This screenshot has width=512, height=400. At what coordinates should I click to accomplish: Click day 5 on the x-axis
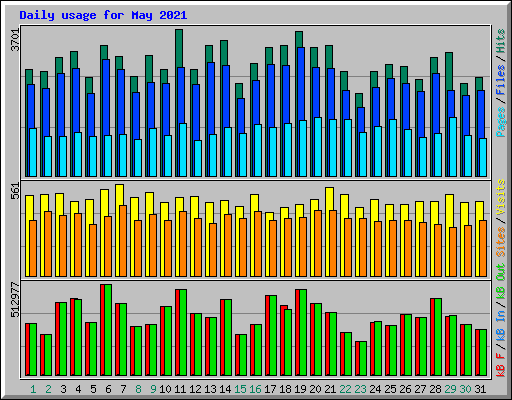(93, 389)
